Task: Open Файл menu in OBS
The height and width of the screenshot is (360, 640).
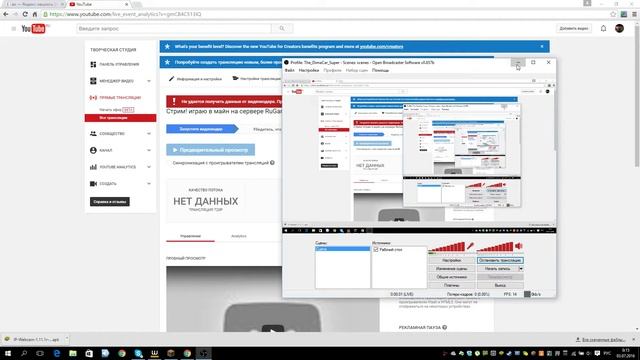Action: click(289, 70)
